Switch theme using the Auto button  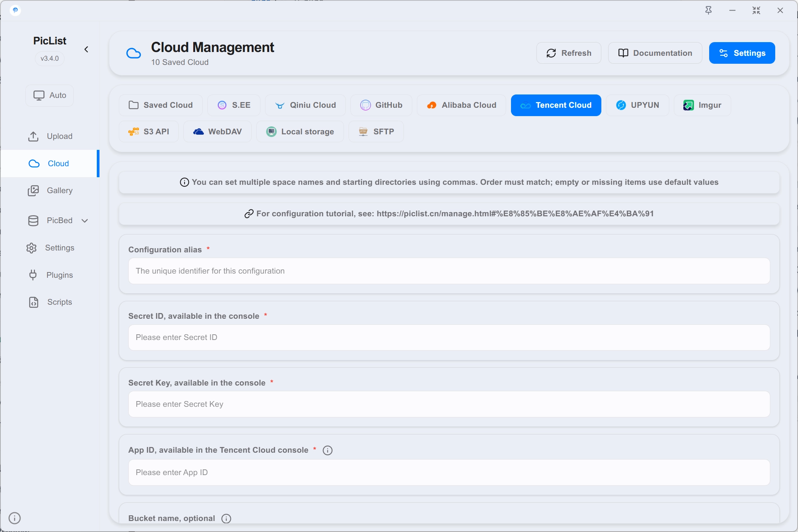click(50, 95)
